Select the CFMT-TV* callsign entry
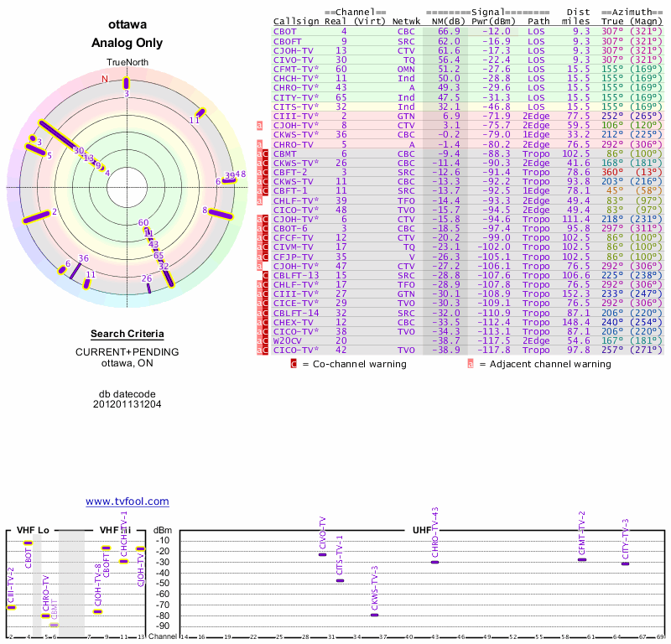671x644 pixels. click(x=296, y=70)
